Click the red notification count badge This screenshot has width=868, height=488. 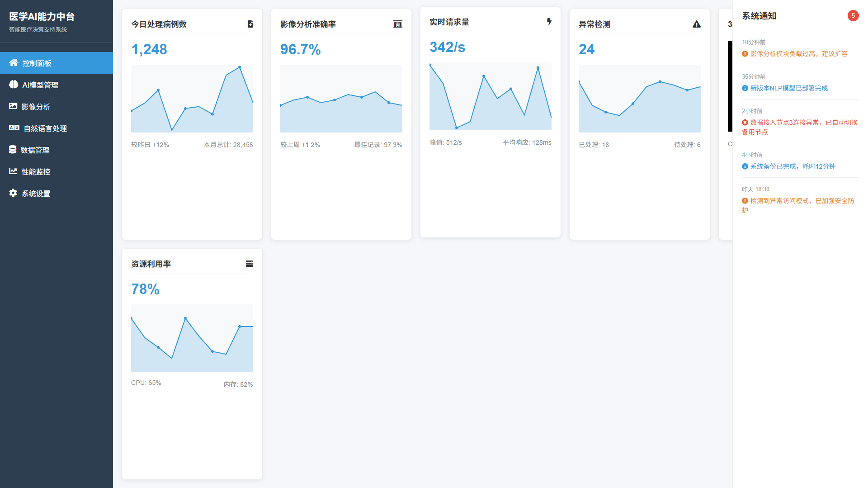853,16
